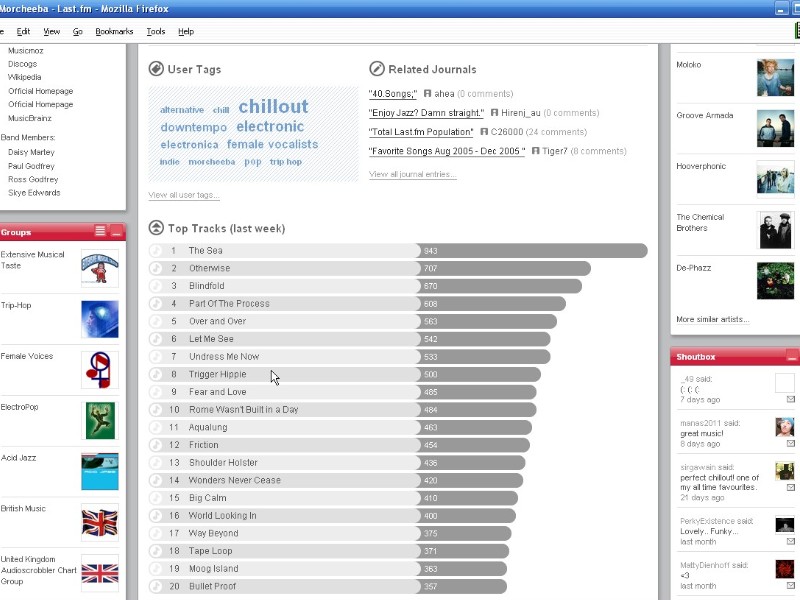Click Rome Wasn't Built in a Day
The height and width of the screenshot is (600, 800).
click(243, 410)
